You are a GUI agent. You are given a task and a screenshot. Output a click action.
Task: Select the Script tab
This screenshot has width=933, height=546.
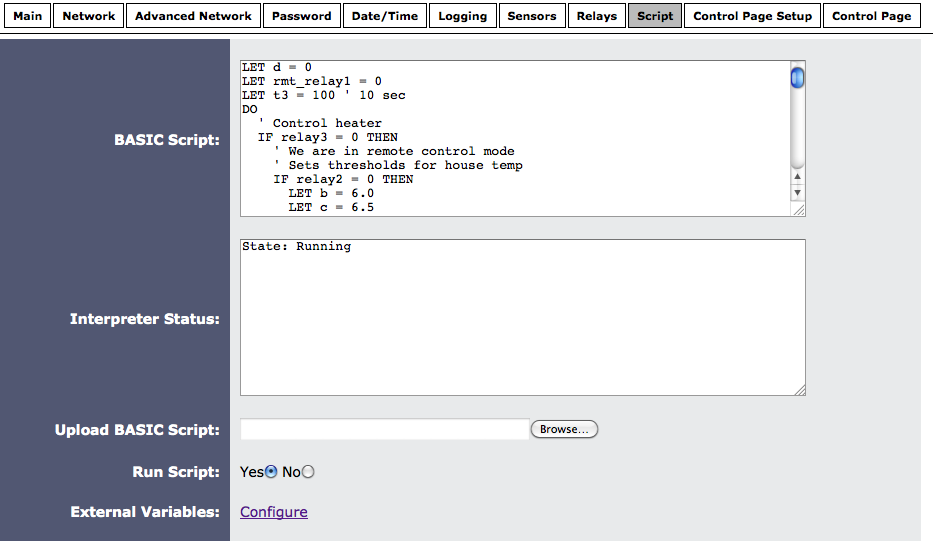coord(655,16)
